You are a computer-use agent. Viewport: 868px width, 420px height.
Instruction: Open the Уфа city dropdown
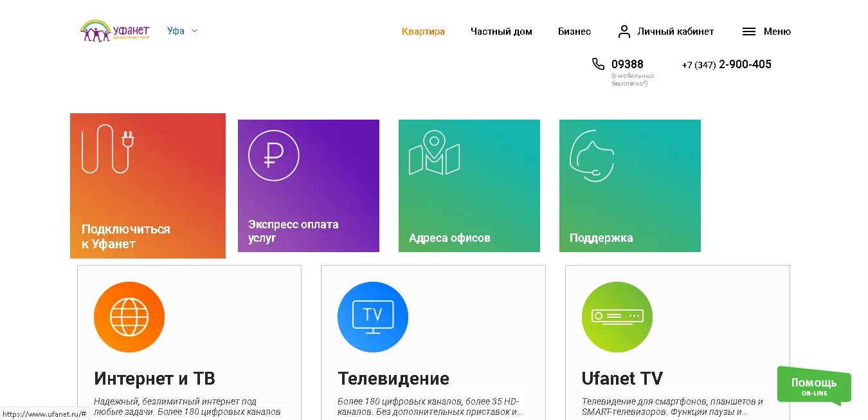[183, 31]
